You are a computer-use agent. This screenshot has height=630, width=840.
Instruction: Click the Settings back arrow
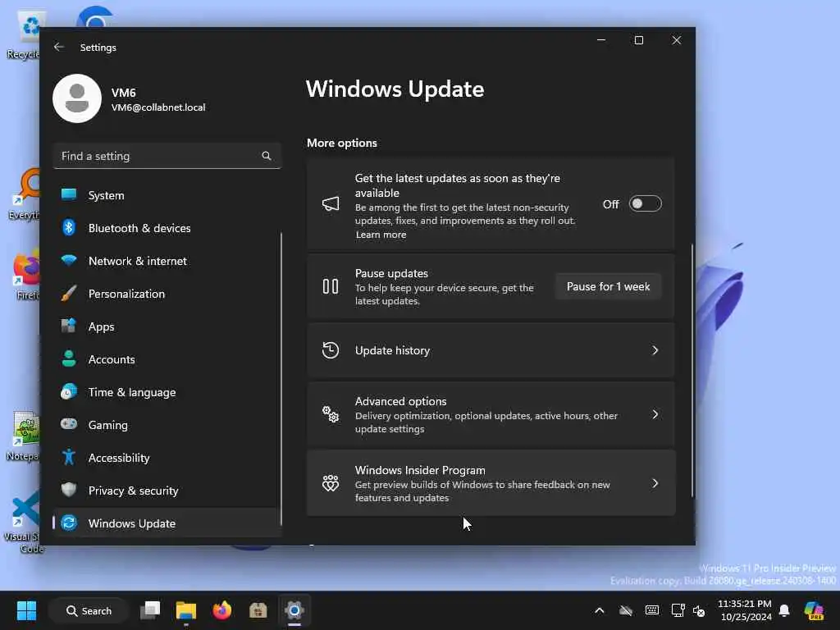[x=59, y=47]
